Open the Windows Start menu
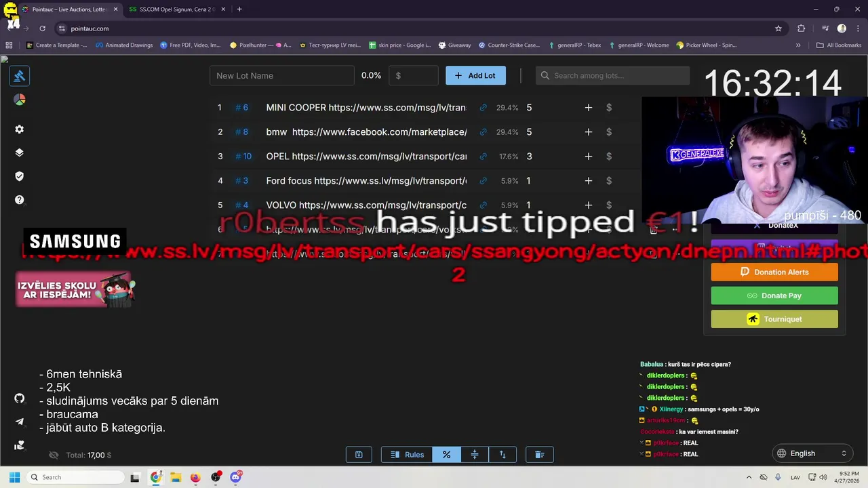This screenshot has height=488, width=868. (14, 477)
